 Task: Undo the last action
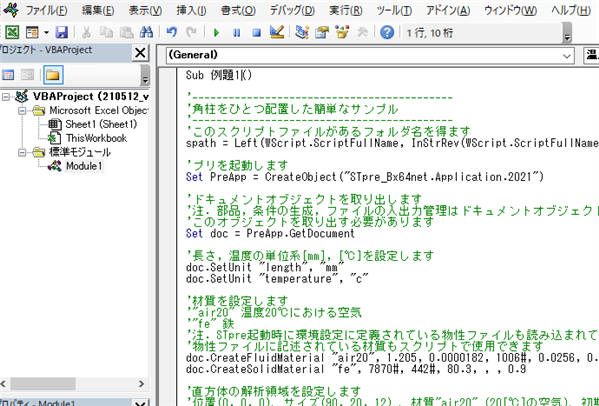172,32
